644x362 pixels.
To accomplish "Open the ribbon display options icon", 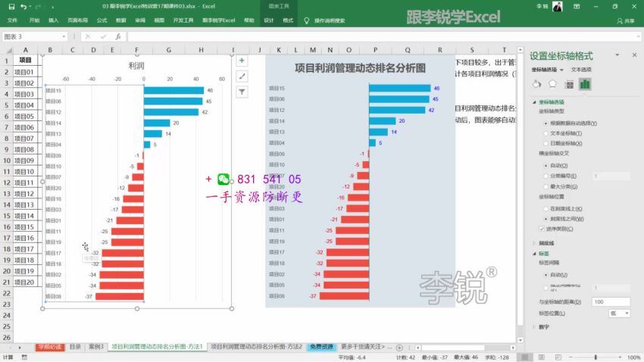I will [577, 7].
